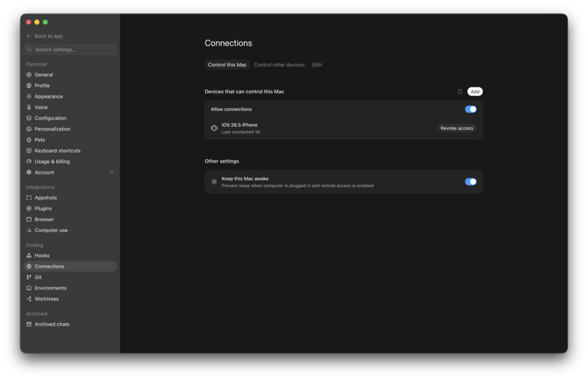Viewport: 588px width, 380px height.
Task: Click the Voice microphone icon
Action: point(29,107)
